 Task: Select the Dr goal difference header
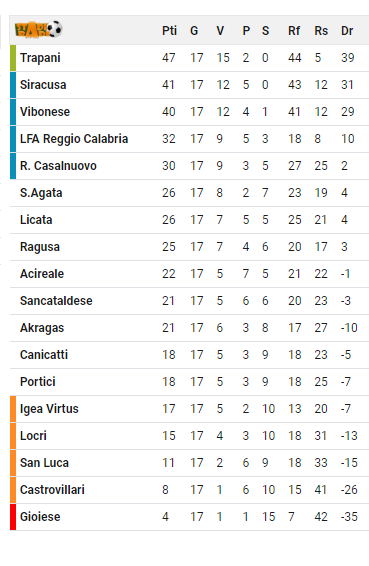(347, 31)
